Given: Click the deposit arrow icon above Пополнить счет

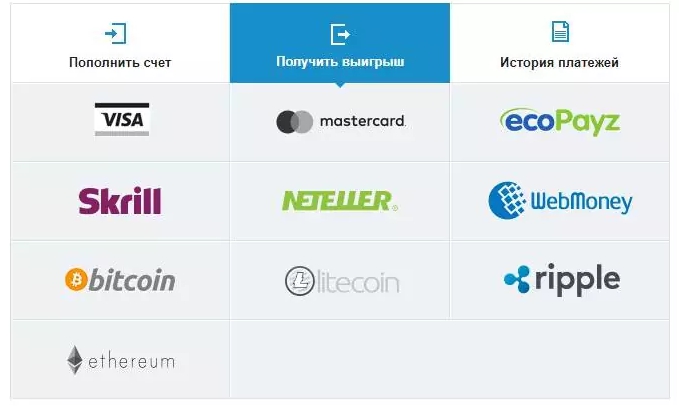Looking at the screenshot, I should coord(116,33).
